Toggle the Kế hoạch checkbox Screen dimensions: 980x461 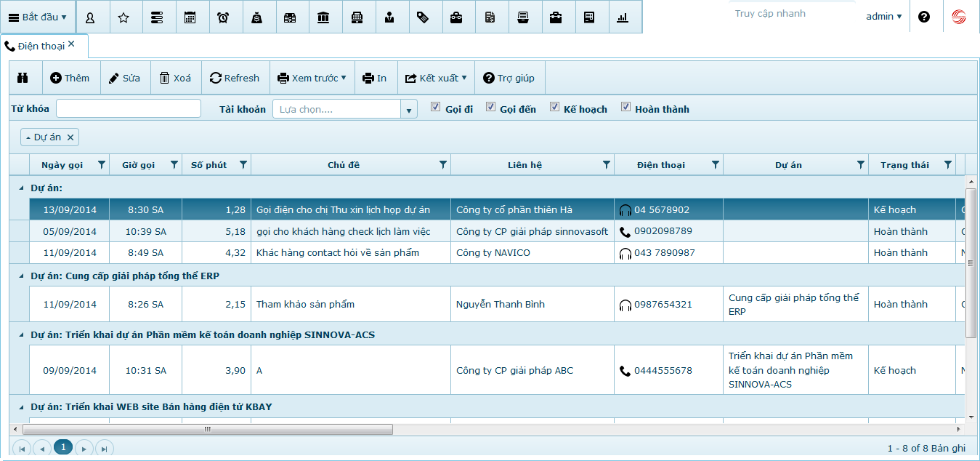tap(554, 108)
